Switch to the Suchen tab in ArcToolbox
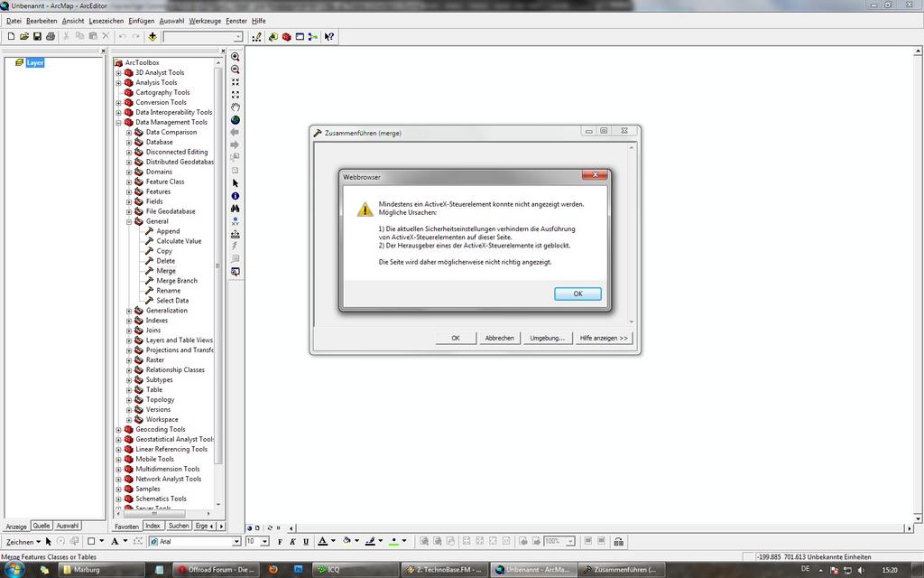This screenshot has height=578, width=924. (x=178, y=526)
